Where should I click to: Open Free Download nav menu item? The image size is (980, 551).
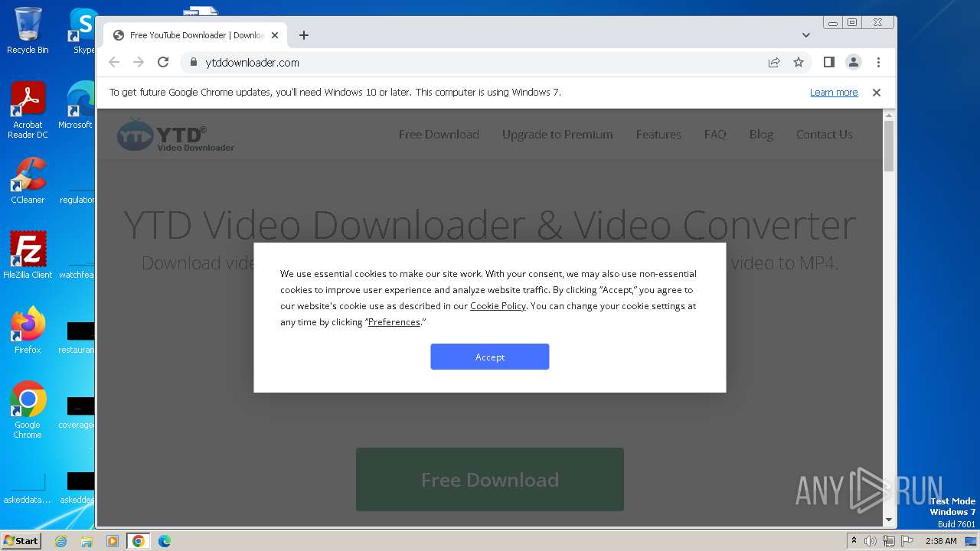439,135
